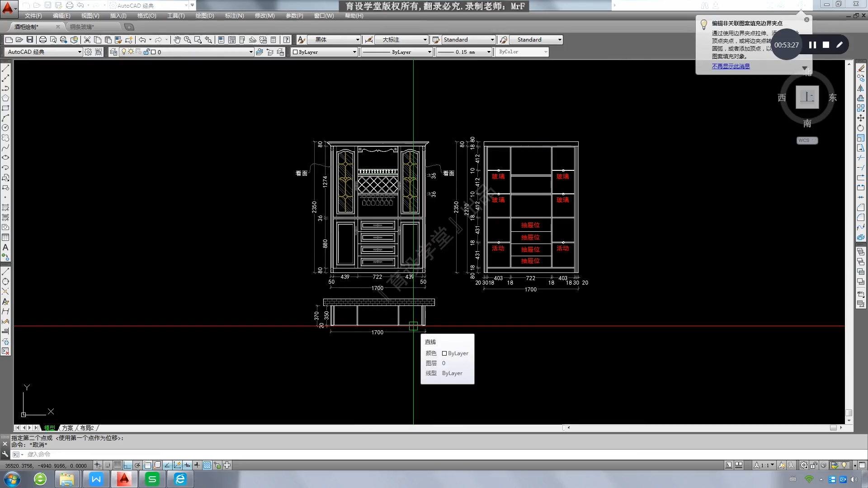Click the Workspace settings gear icon
The image size is (868, 488).
(x=88, y=52)
